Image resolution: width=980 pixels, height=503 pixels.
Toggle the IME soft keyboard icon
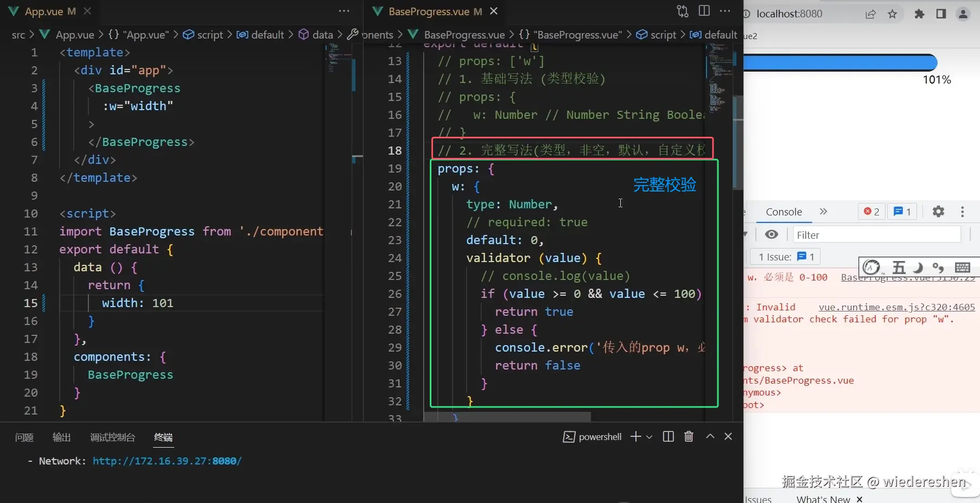[x=963, y=268]
